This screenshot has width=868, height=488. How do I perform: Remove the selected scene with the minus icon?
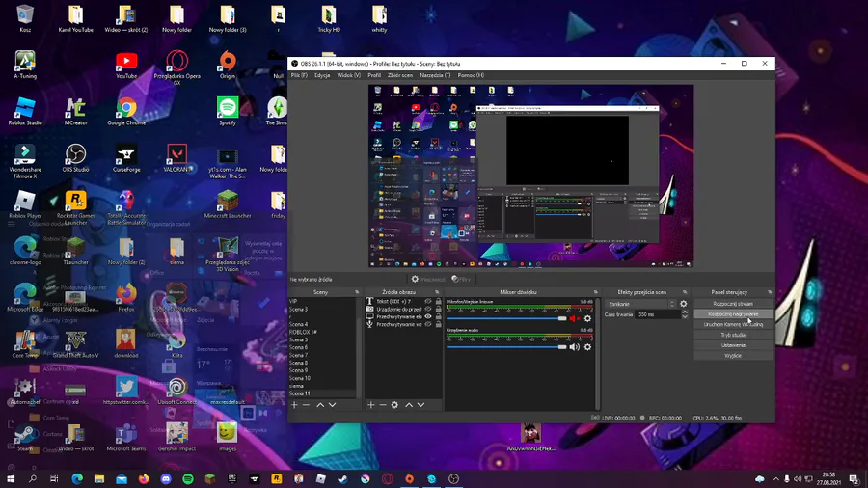[307, 405]
